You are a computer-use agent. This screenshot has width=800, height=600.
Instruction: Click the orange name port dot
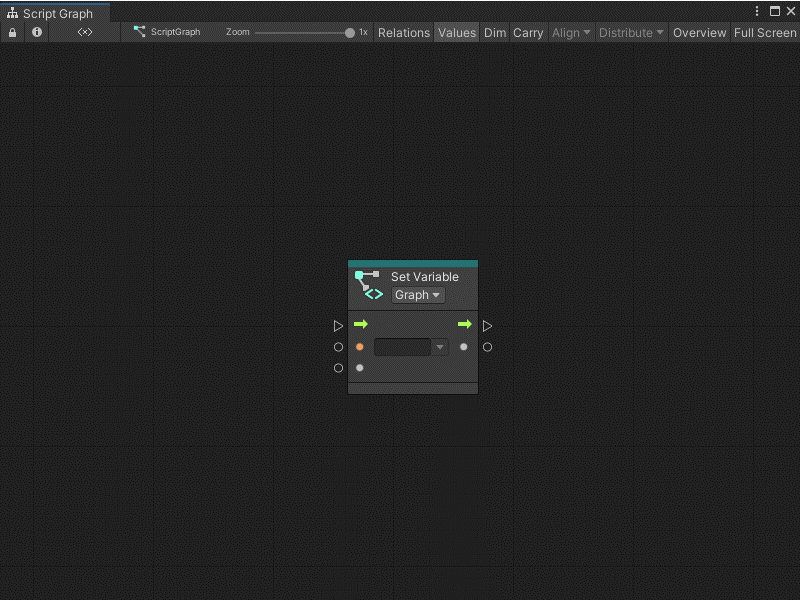(360, 347)
